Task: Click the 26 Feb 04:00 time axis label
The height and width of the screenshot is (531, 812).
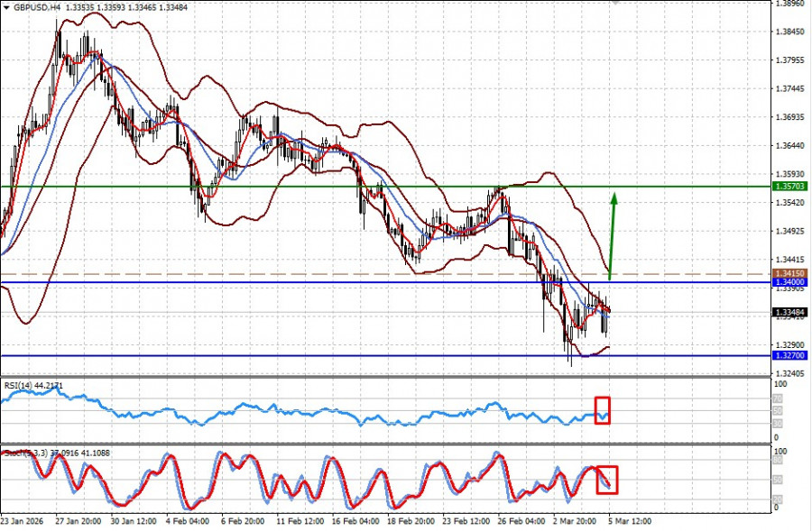Action: pos(521,521)
